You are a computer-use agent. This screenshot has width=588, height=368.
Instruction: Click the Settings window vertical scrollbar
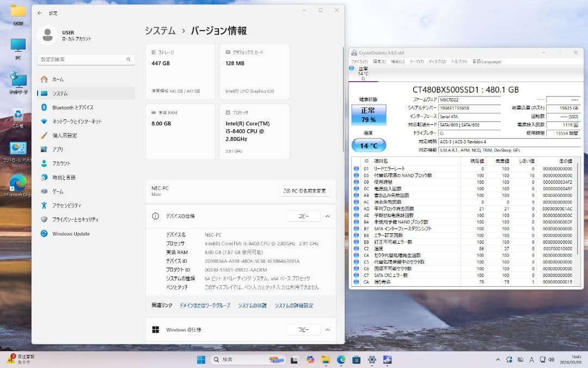tap(342, 100)
